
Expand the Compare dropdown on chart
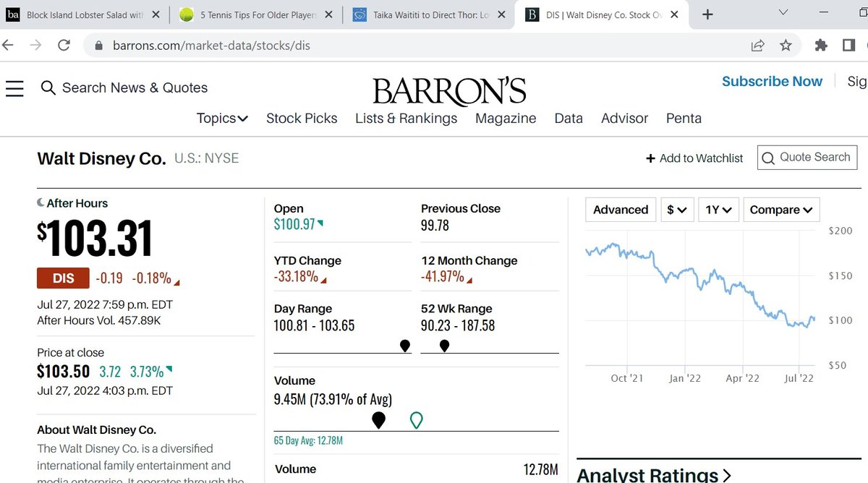coord(780,210)
